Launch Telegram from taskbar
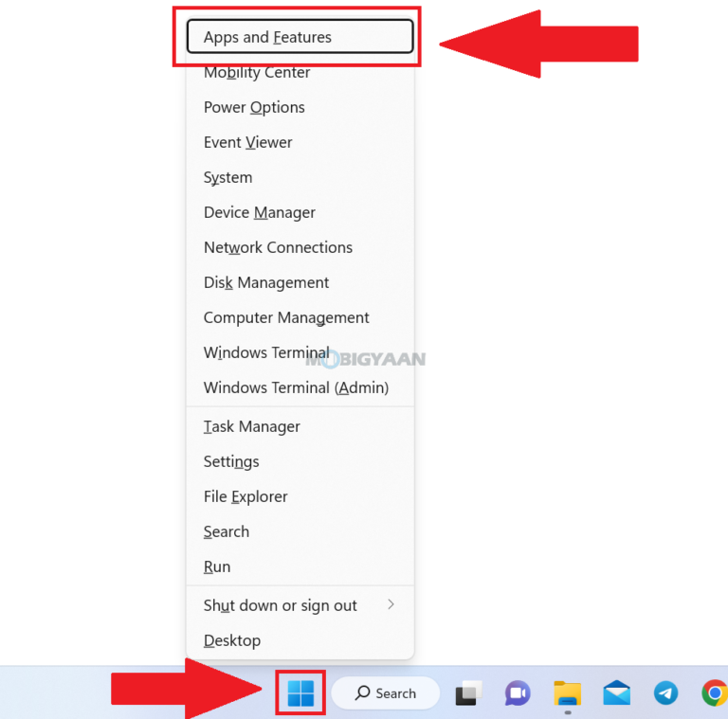Screen dimensions: 728x719 pos(665,693)
